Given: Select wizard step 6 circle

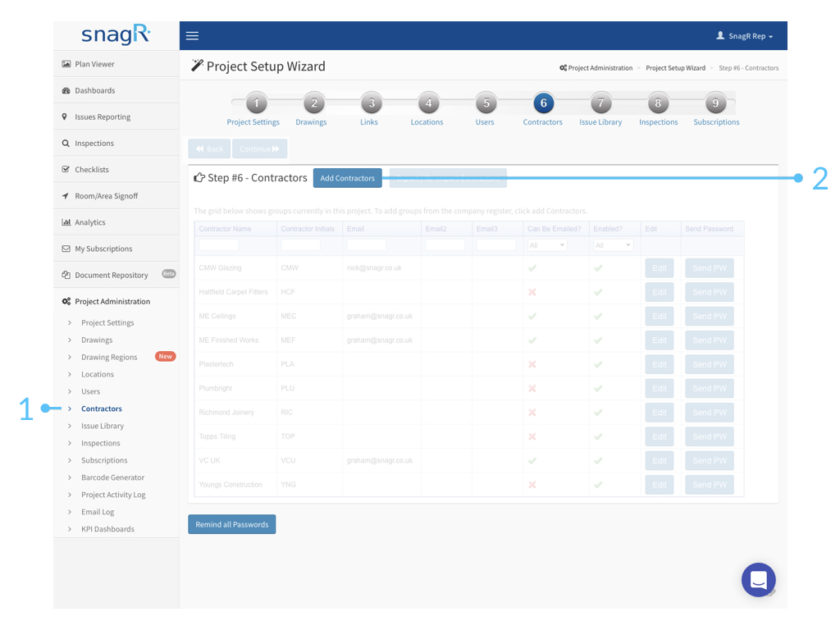Looking at the screenshot, I should (543, 103).
